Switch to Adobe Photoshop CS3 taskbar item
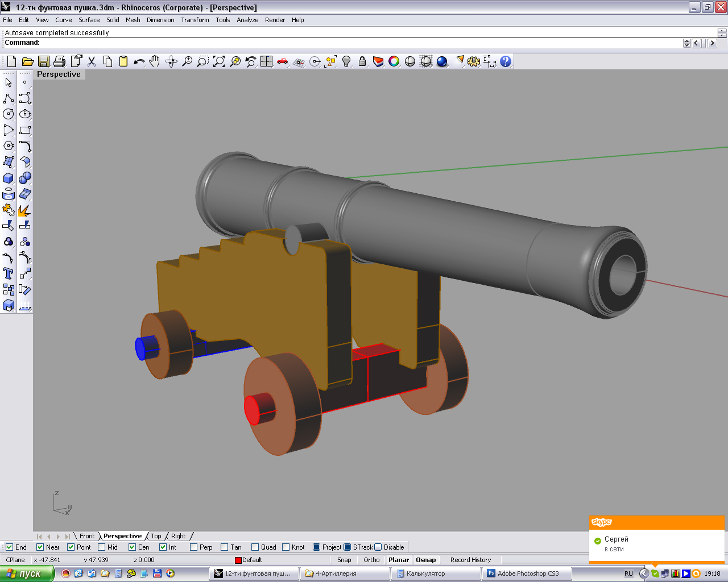728x582 pixels. click(x=527, y=573)
